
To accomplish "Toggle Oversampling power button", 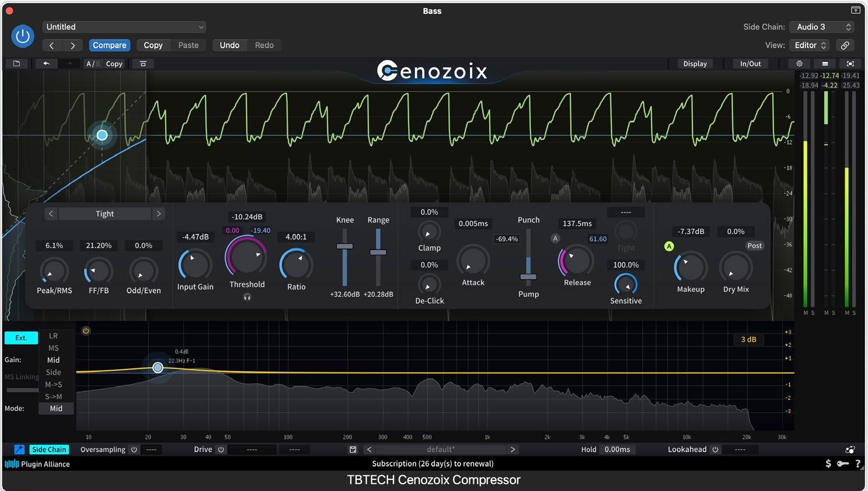I will (134, 450).
